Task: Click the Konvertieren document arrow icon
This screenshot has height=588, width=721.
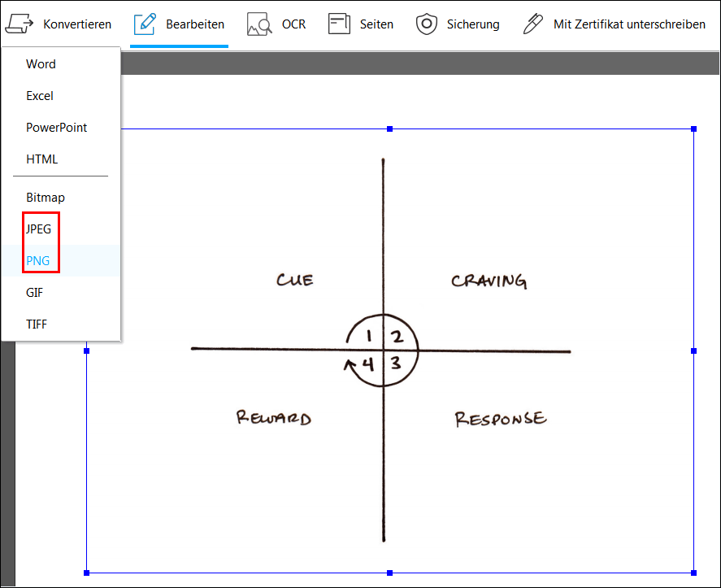Action: click(x=20, y=24)
